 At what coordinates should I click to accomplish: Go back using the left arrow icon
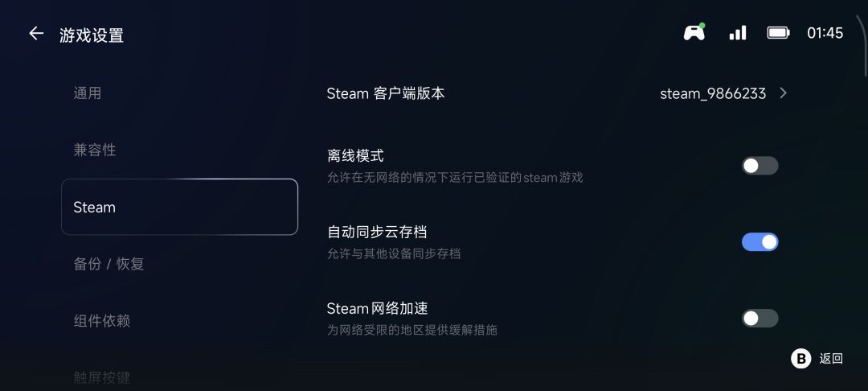click(x=36, y=34)
